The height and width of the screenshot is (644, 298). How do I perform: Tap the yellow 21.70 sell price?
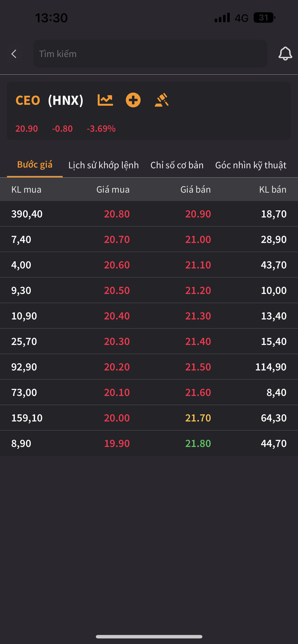point(198,418)
